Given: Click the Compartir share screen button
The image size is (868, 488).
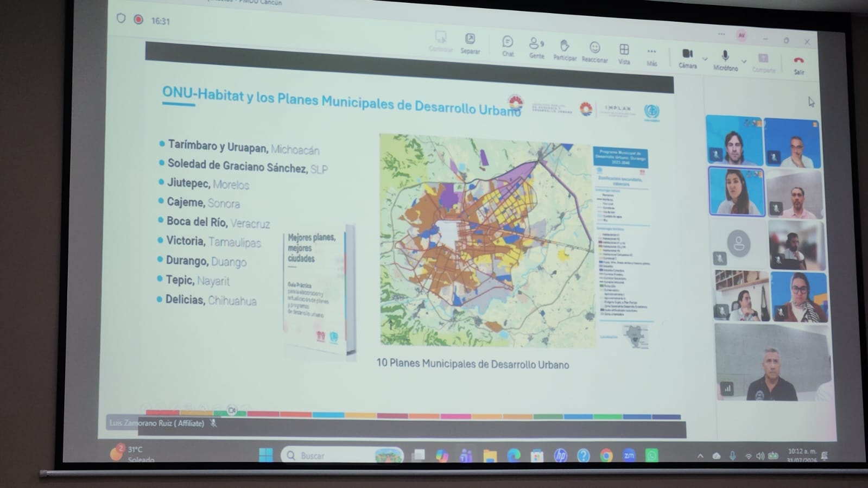Looking at the screenshot, I should tap(763, 63).
